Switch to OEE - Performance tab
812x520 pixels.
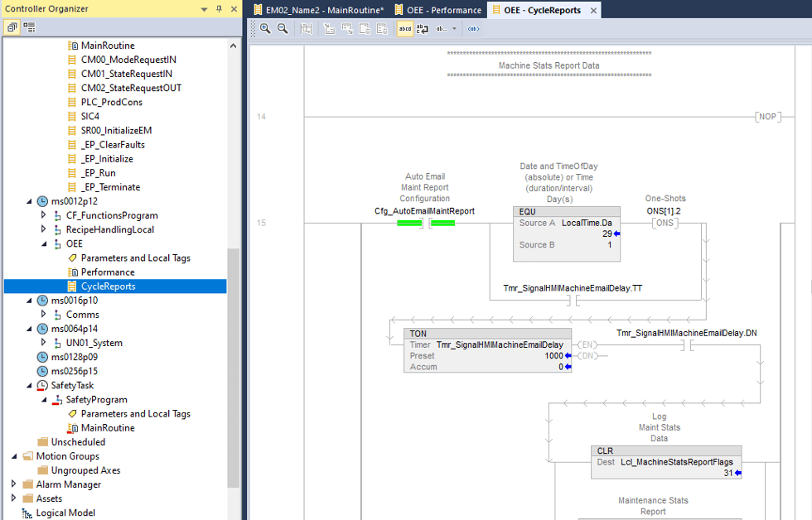pyautogui.click(x=438, y=10)
